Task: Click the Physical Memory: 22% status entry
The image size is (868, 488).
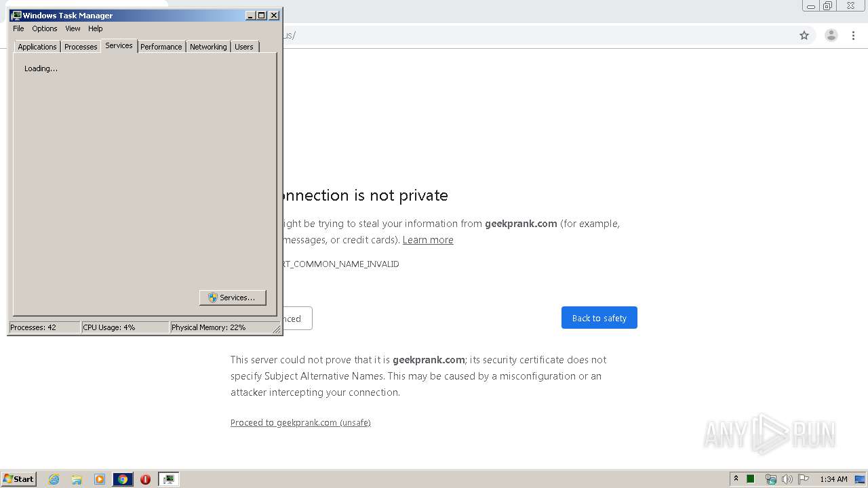Action: [221, 327]
